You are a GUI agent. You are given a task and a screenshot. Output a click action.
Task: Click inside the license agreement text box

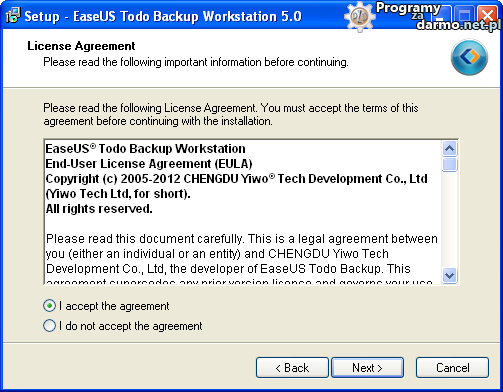(x=242, y=212)
